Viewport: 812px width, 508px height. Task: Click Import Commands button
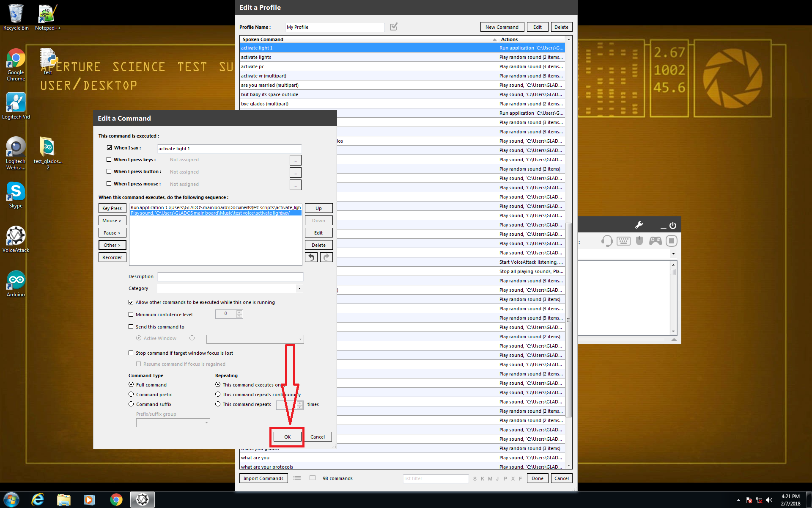(x=263, y=478)
